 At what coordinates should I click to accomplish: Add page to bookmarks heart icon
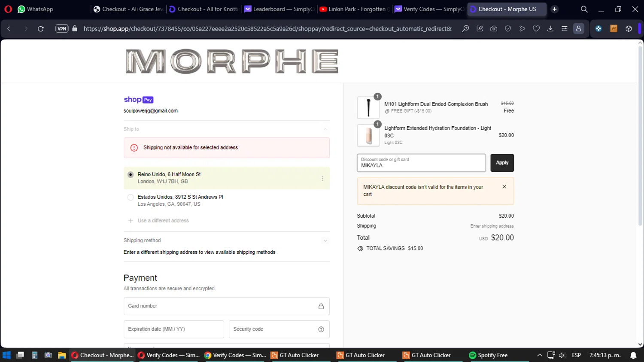coord(536,29)
